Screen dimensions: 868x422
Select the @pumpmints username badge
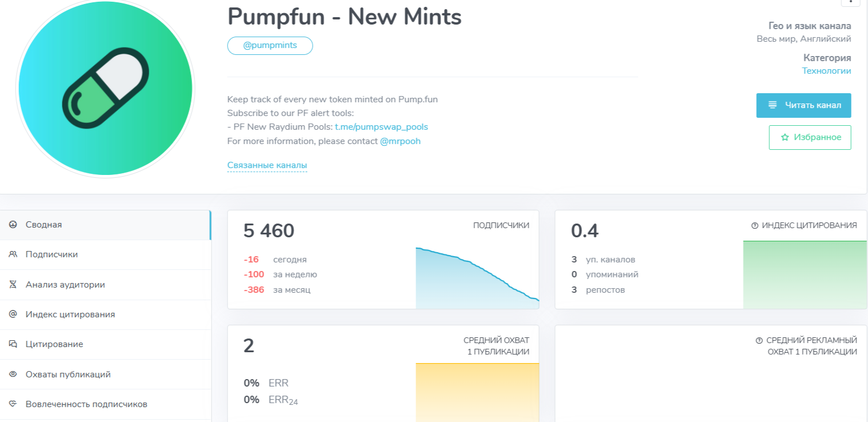pos(270,46)
